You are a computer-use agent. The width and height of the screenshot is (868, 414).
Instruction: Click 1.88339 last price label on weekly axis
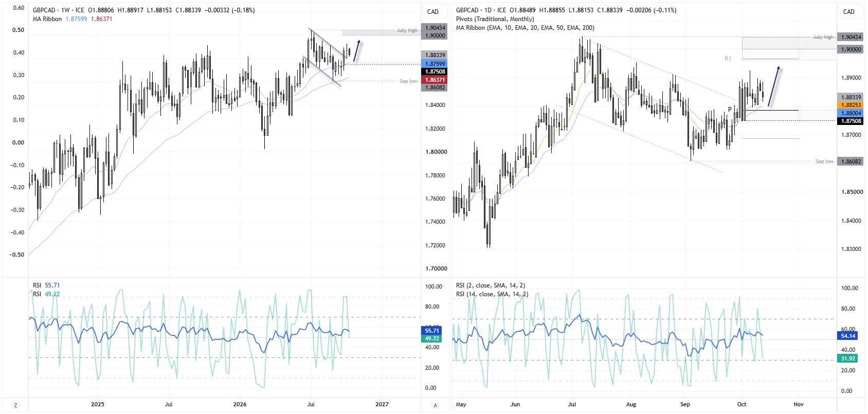point(435,55)
